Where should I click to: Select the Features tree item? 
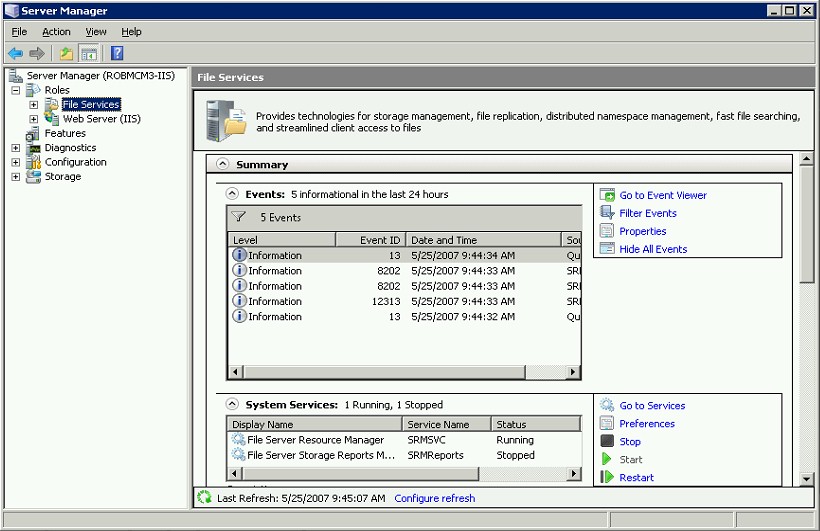pyautogui.click(x=65, y=133)
